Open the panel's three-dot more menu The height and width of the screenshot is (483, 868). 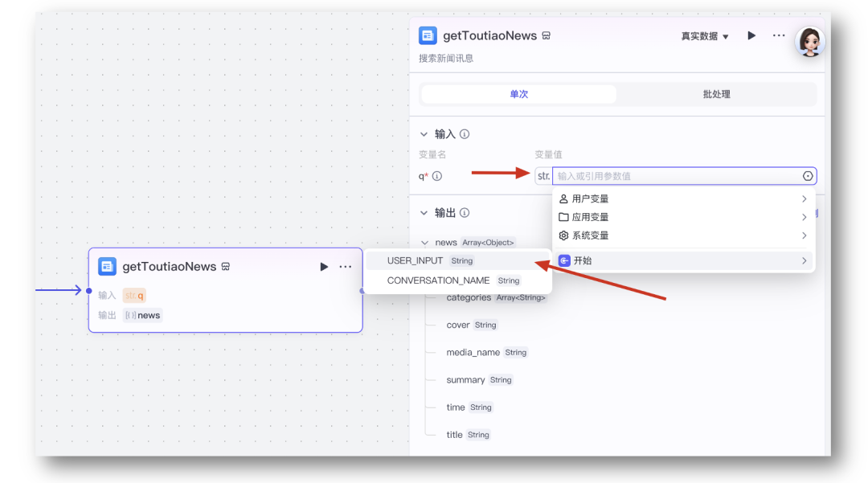click(x=779, y=35)
